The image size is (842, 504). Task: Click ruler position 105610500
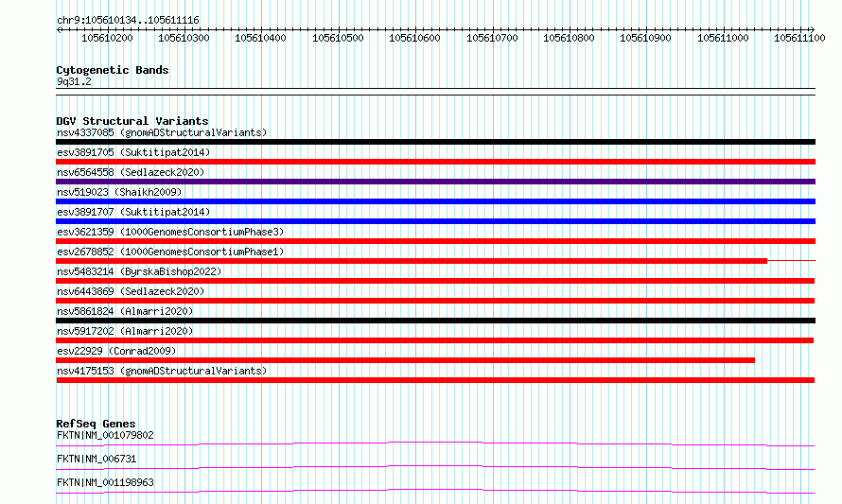tap(338, 38)
